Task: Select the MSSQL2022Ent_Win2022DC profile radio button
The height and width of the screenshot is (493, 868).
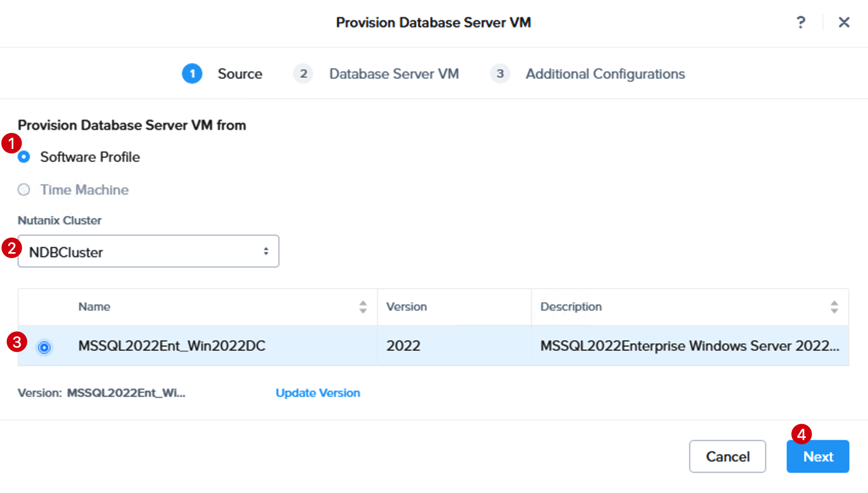Action: point(44,348)
